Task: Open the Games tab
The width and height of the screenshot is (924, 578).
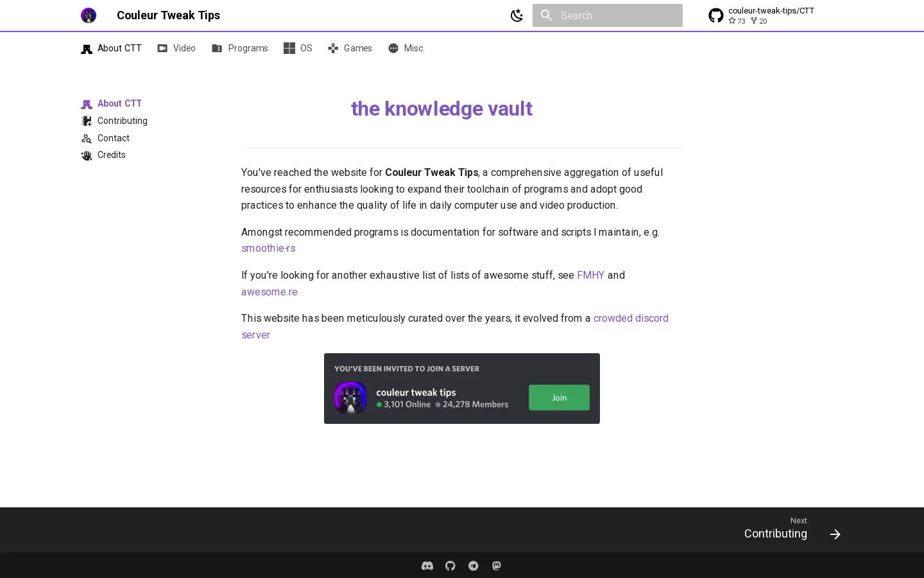Action: 350,48
